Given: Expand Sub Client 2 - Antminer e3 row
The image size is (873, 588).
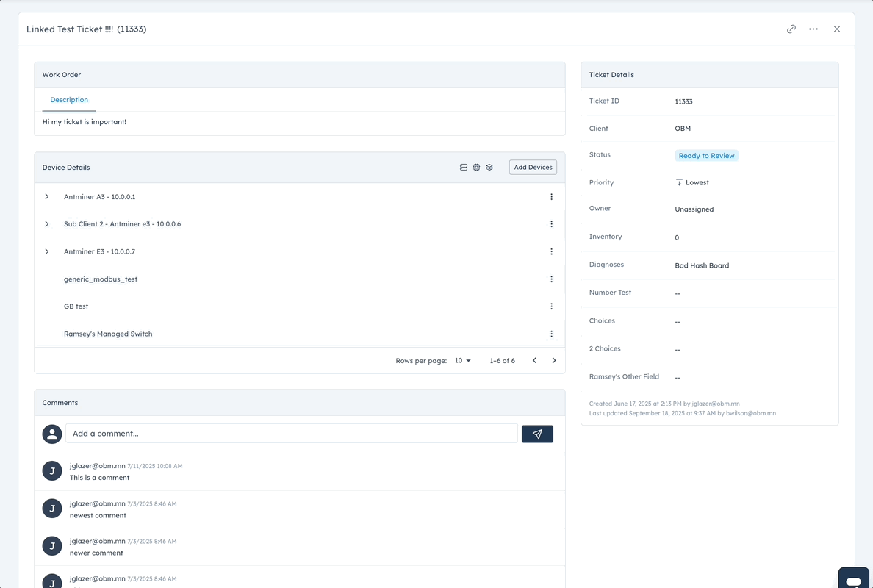Looking at the screenshot, I should (47, 224).
